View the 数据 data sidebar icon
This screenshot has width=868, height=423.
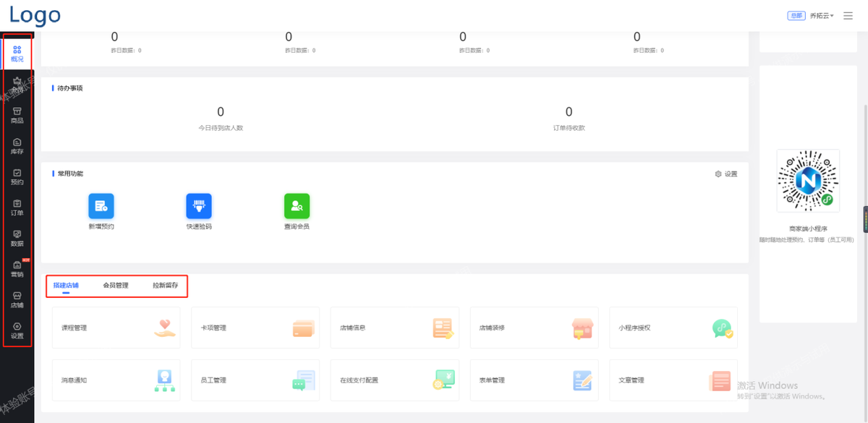tap(17, 239)
